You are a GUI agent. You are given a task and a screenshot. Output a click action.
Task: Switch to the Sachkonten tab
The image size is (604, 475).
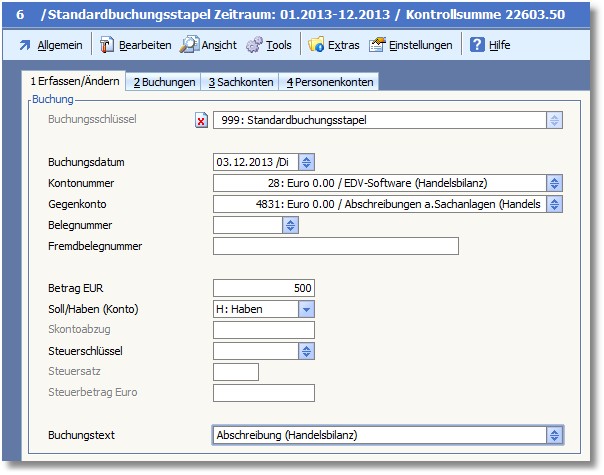coord(240,82)
